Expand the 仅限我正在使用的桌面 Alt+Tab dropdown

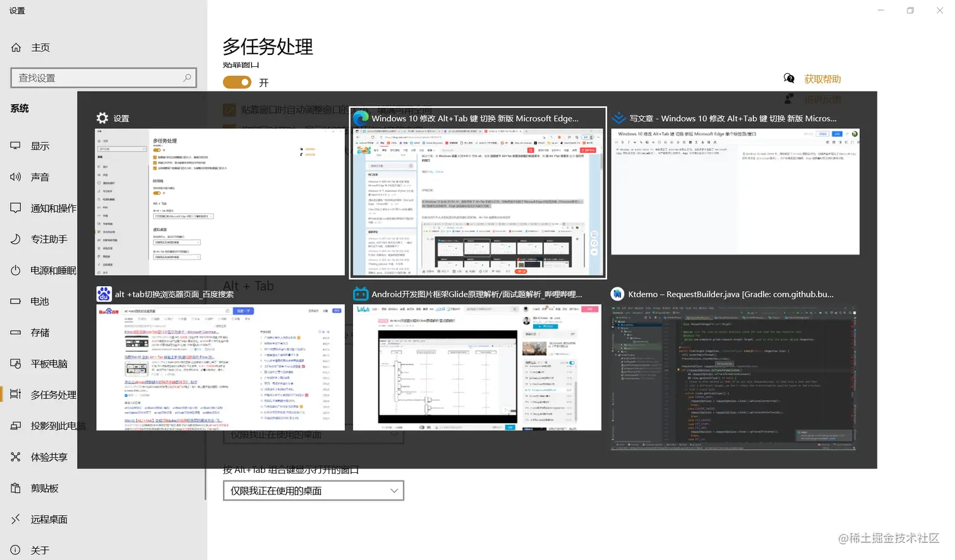(313, 491)
